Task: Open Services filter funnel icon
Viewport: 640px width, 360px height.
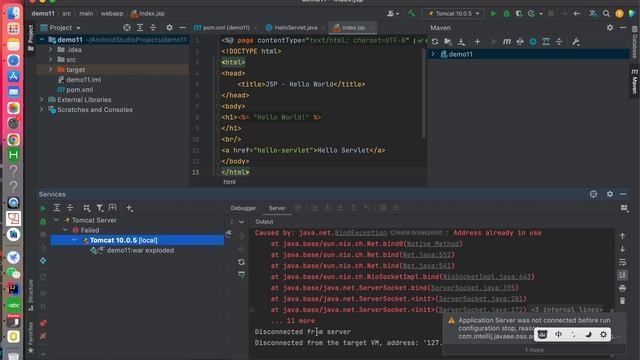Action: point(100,208)
